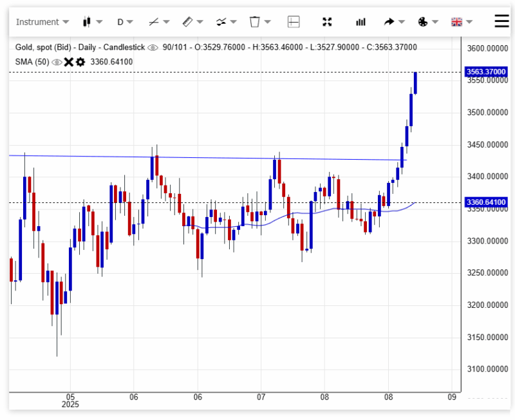Viewport: 515px width, 420px height.
Task: Open SMA (50) settings gear
Action: coord(80,62)
